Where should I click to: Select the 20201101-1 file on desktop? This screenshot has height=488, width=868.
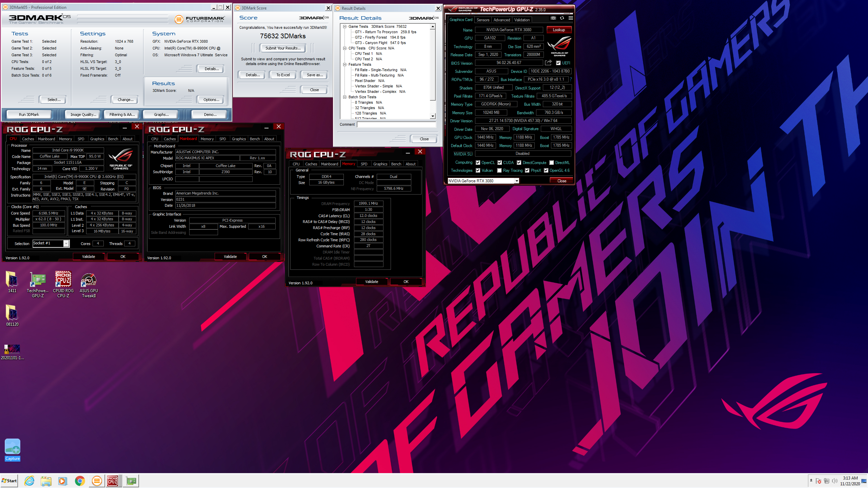[12, 352]
